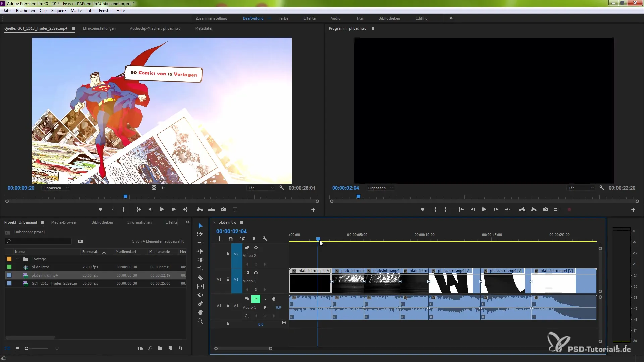
Task: Click Export Frame camera icon in Program monitor
Action: click(546, 209)
